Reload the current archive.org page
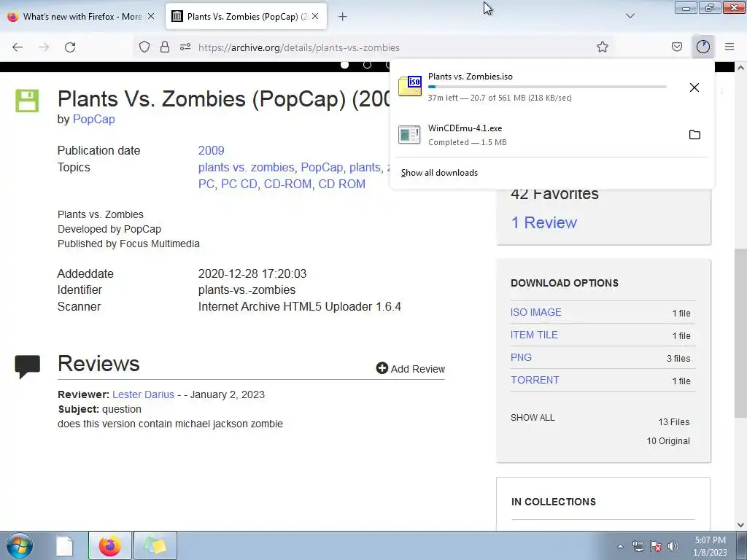This screenshot has width=747, height=560. [70, 47]
